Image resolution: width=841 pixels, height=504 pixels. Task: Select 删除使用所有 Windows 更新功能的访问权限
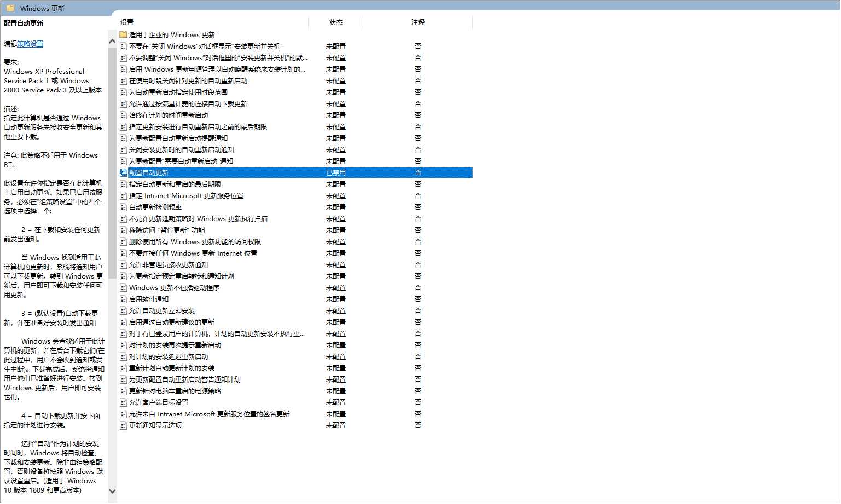tap(195, 241)
